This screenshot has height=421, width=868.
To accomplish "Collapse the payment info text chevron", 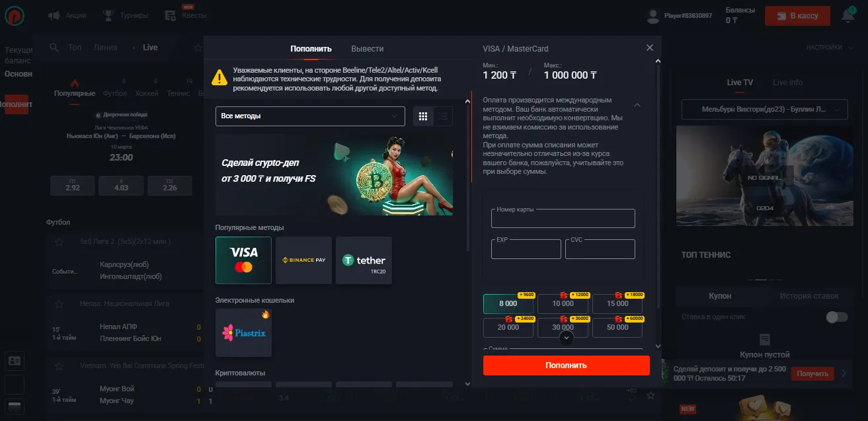I will coord(637,105).
